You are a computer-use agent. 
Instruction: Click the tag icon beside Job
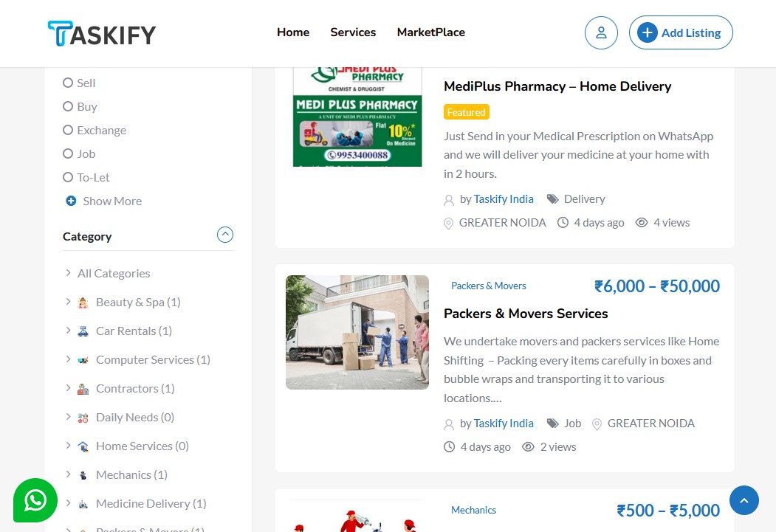(x=552, y=424)
